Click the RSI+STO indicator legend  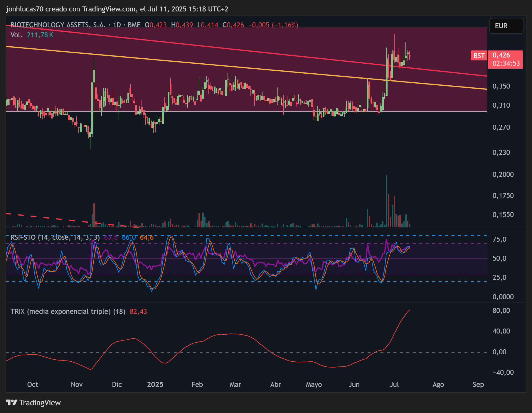click(x=55, y=237)
